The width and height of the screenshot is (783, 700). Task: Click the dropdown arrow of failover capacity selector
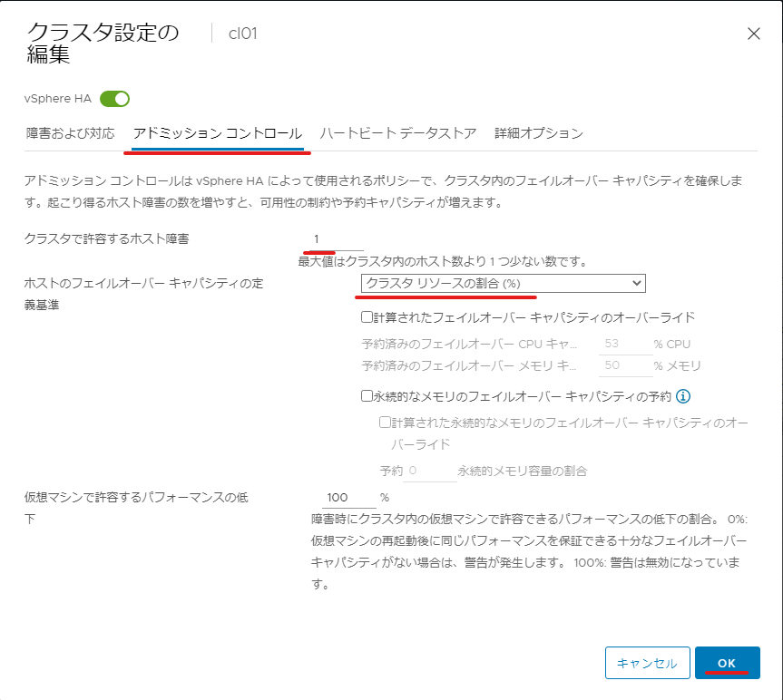(x=637, y=283)
